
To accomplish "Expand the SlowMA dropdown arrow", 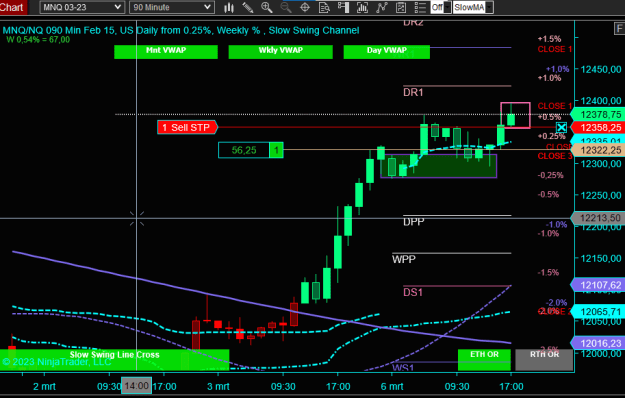I will (489, 7).
